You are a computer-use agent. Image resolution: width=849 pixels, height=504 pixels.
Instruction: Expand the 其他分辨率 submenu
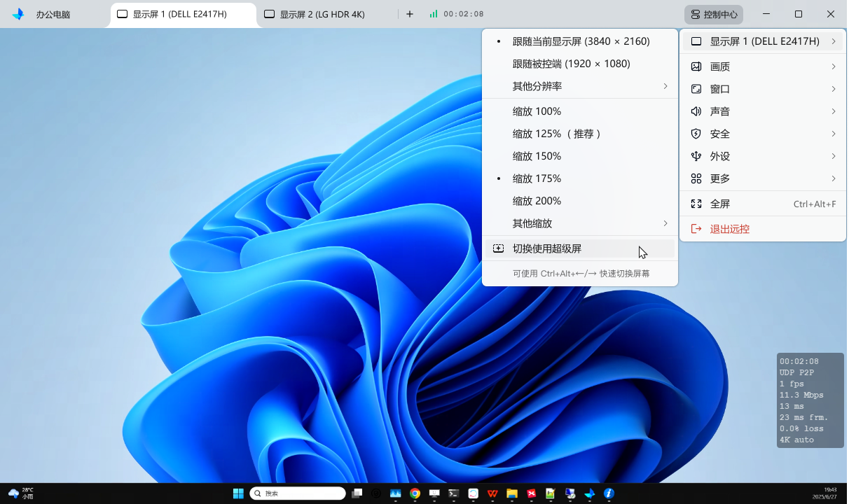pyautogui.click(x=580, y=86)
